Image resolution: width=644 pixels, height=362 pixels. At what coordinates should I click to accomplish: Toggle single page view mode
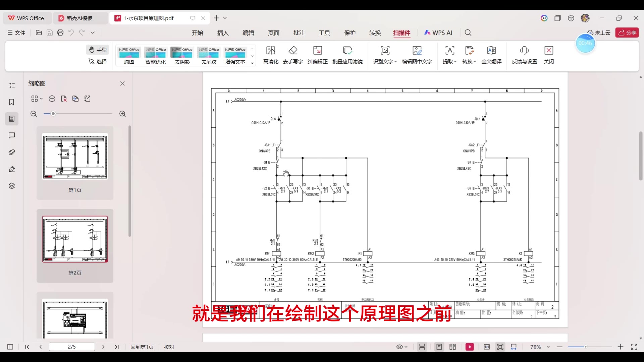click(x=439, y=347)
